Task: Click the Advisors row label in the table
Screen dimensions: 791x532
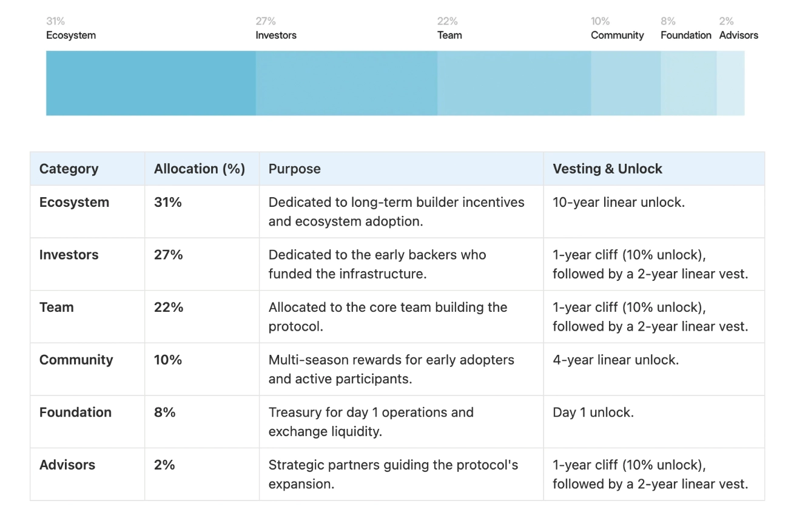Action: click(67, 465)
